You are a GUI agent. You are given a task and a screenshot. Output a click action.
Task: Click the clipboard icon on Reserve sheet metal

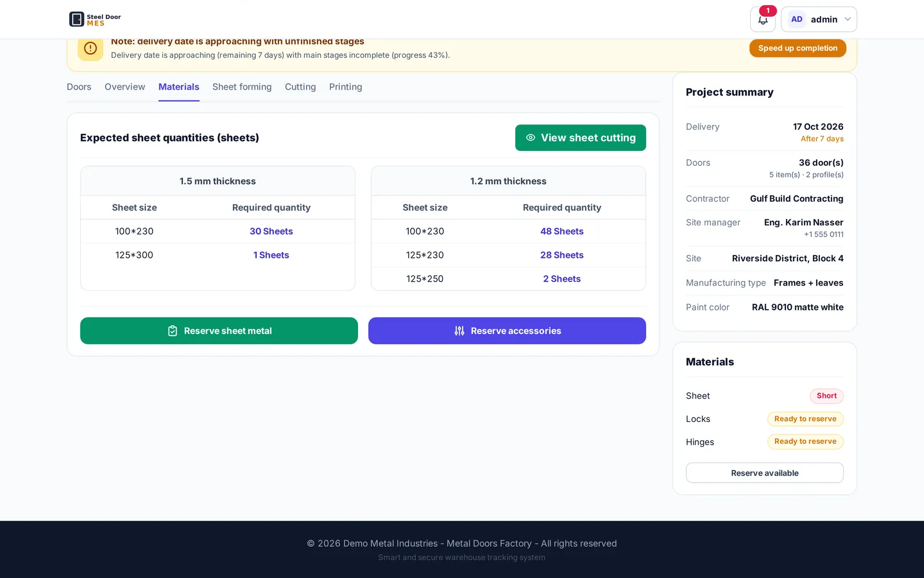pyautogui.click(x=173, y=331)
